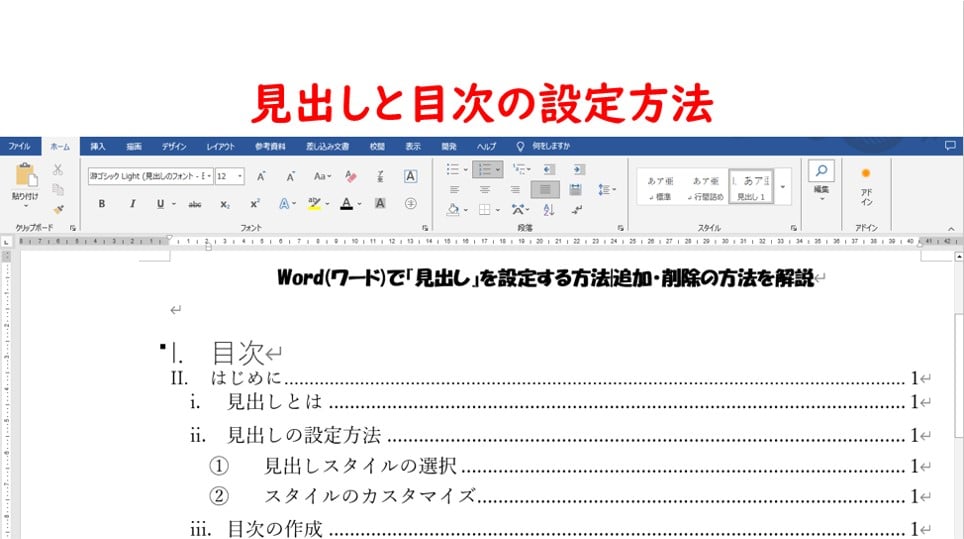Click the phonetic guide (ruby) icon
Image resolution: width=964 pixels, height=539 pixels.
pyautogui.click(x=380, y=176)
